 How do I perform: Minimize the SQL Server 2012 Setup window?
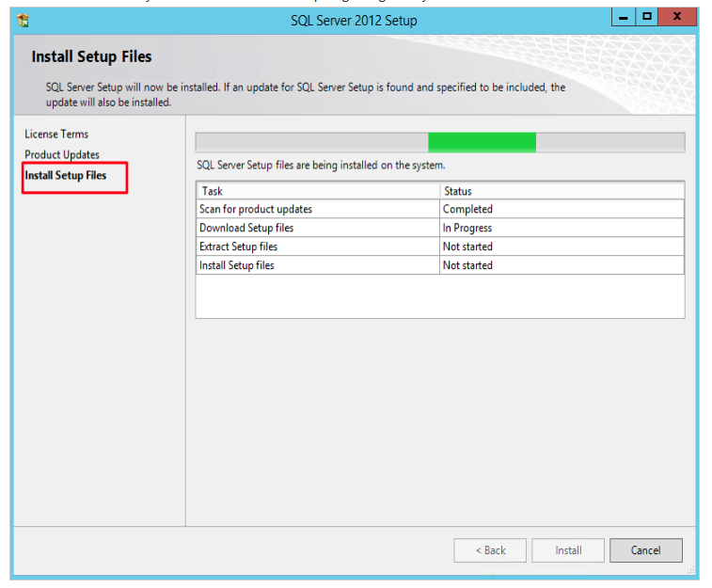(624, 17)
